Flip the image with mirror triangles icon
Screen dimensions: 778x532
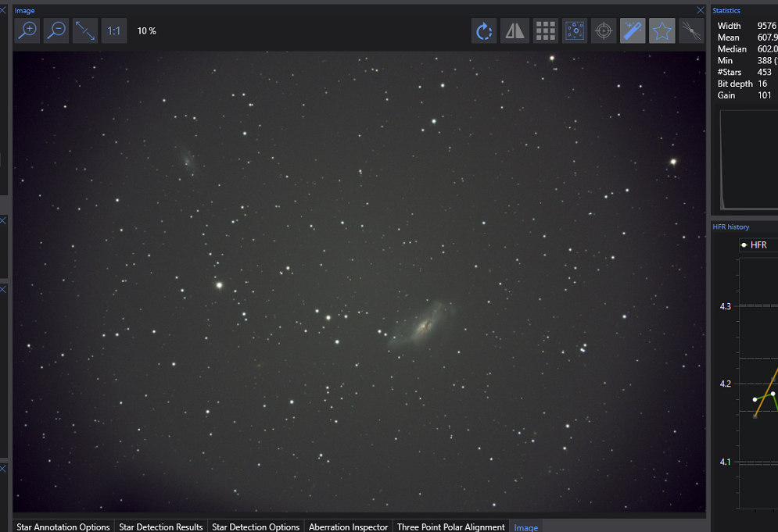point(514,30)
